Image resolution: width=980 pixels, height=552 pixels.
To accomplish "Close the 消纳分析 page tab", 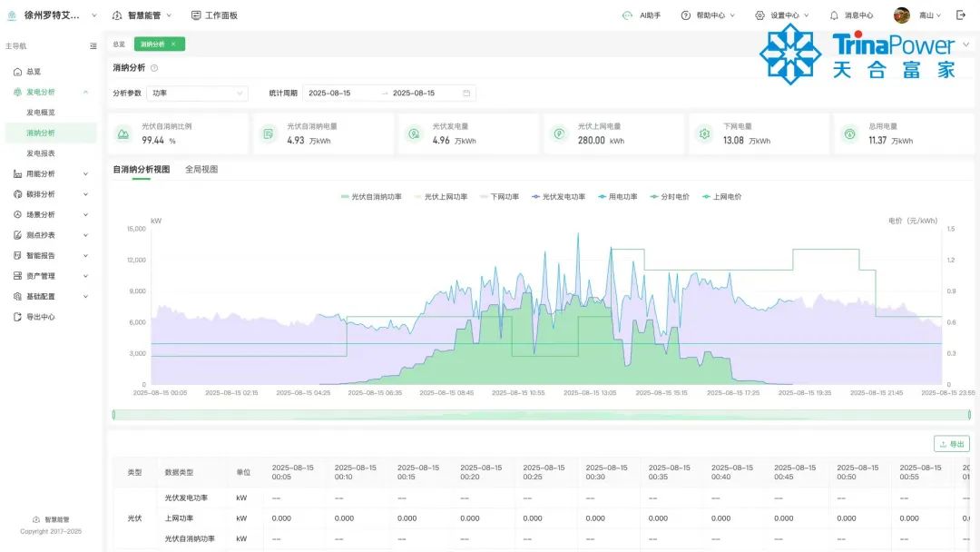I will tap(173, 44).
